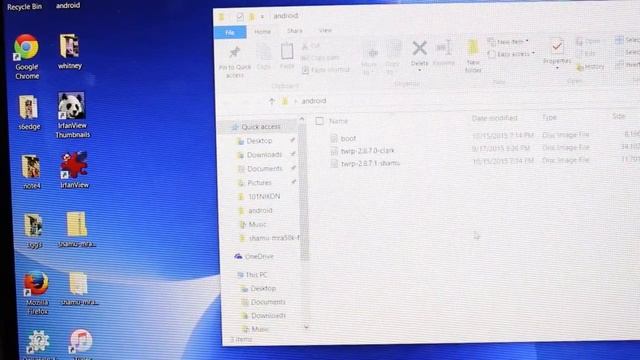Click Properties icon in title bar toolbar
640x360 pixels.
tap(240, 16)
